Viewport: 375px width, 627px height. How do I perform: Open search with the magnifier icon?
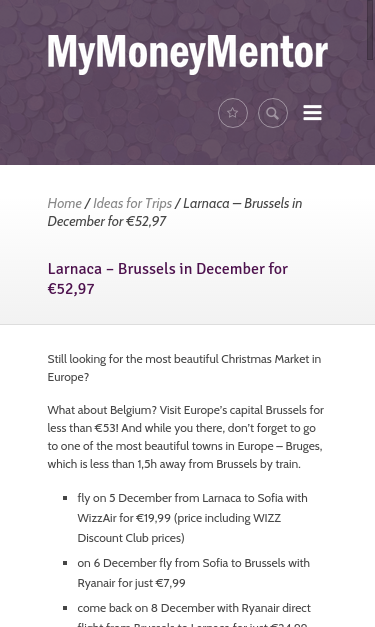click(273, 113)
